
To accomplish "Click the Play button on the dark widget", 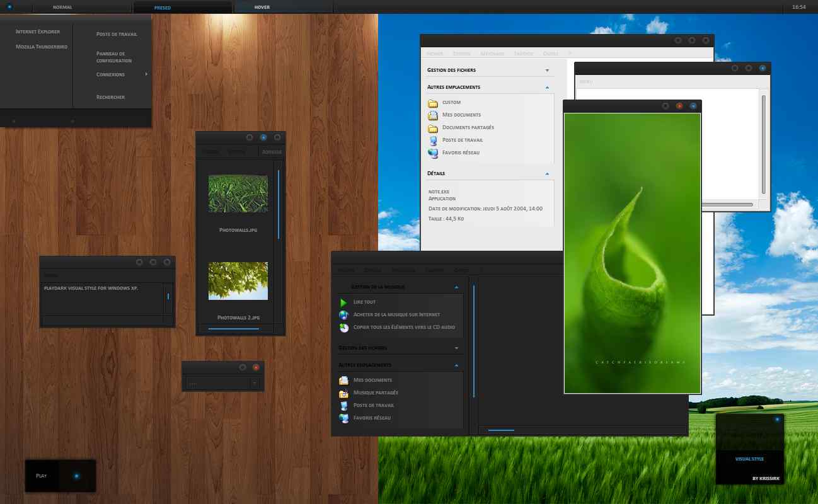I will tap(42, 476).
